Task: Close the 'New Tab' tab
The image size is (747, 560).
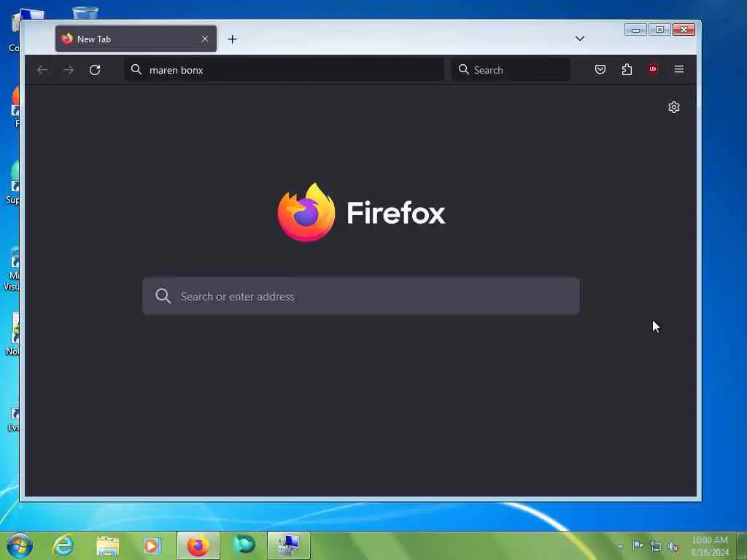Action: coord(205,39)
